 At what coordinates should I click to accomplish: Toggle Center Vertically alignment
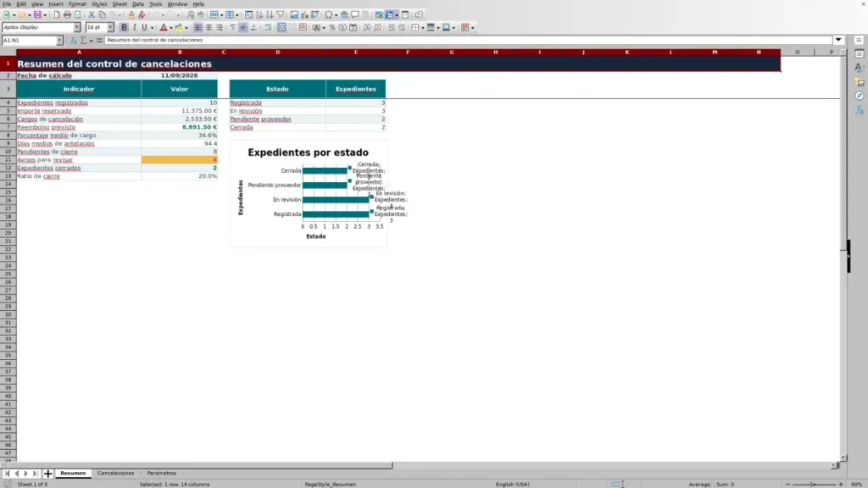pos(243,28)
